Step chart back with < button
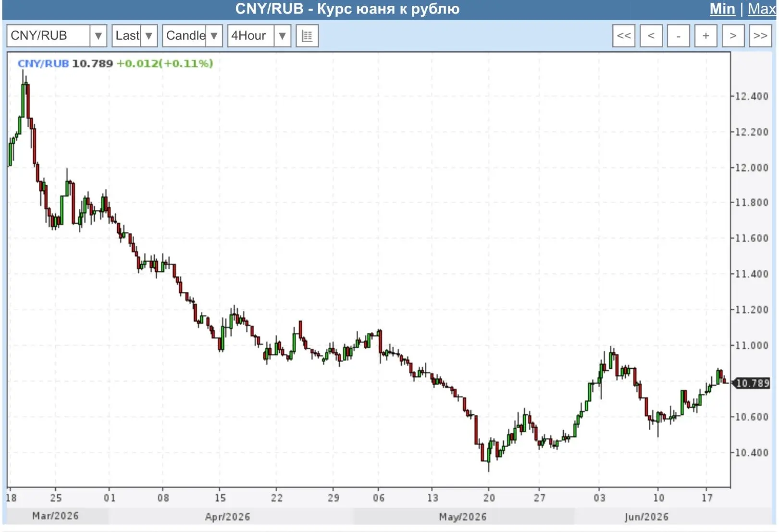Viewport: 779px width, 532px height. click(x=651, y=36)
